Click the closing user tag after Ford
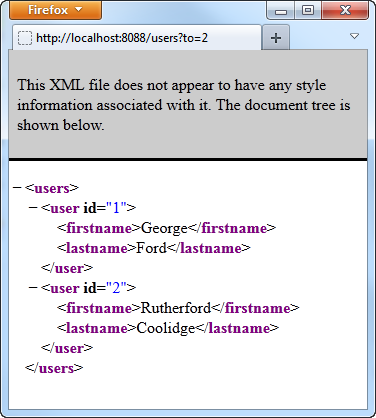The height and width of the screenshot is (418, 376). 67,268
